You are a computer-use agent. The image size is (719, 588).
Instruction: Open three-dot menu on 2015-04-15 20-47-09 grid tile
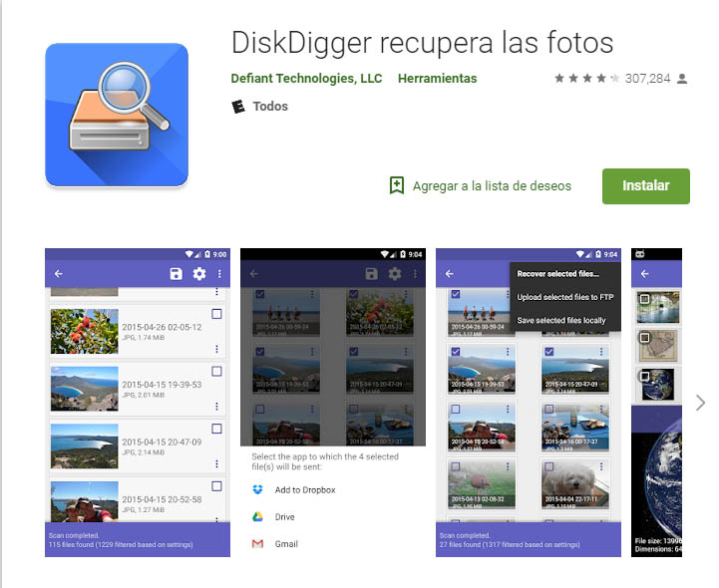(x=601, y=352)
